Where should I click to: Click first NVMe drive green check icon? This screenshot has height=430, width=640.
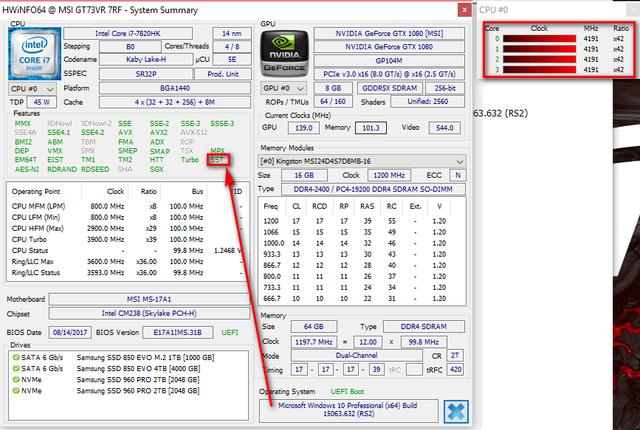pos(16,379)
